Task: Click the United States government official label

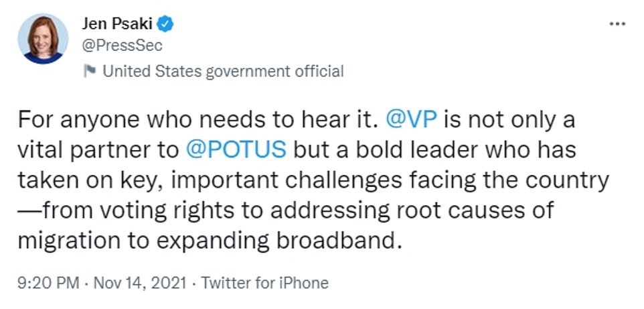Action: 222,71
